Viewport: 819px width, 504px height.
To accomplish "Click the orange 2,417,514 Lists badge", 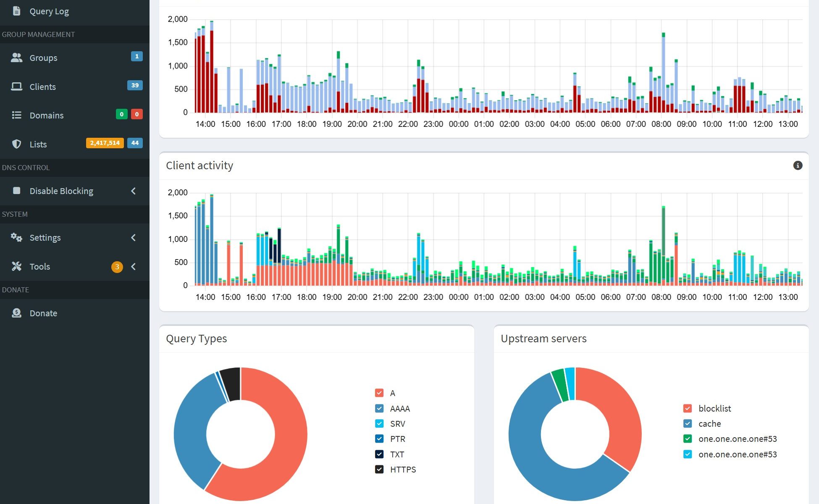I will pyautogui.click(x=105, y=143).
